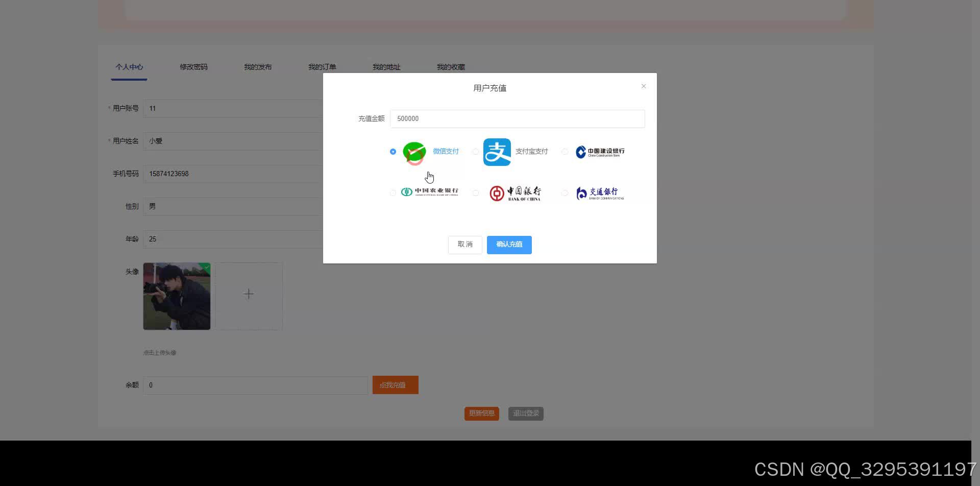This screenshot has width=980, height=486.
Task: Click the uploaded avatar photo thumbnail
Action: tap(177, 296)
